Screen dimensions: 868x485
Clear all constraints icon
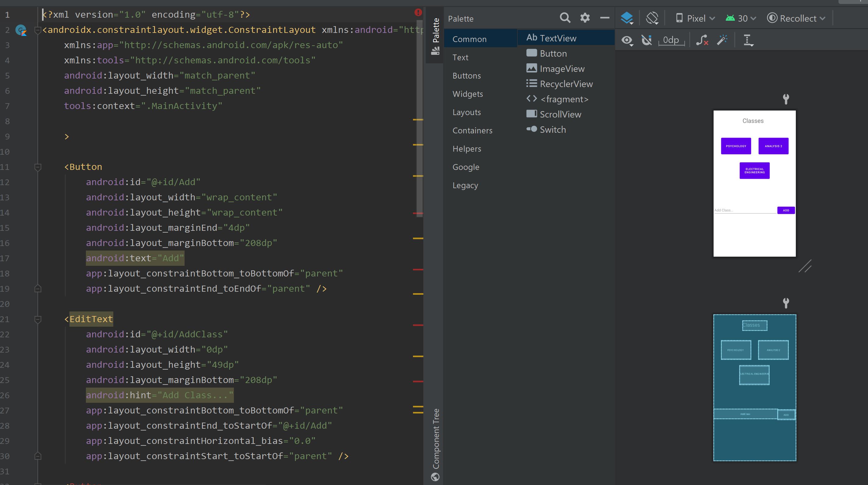point(702,40)
